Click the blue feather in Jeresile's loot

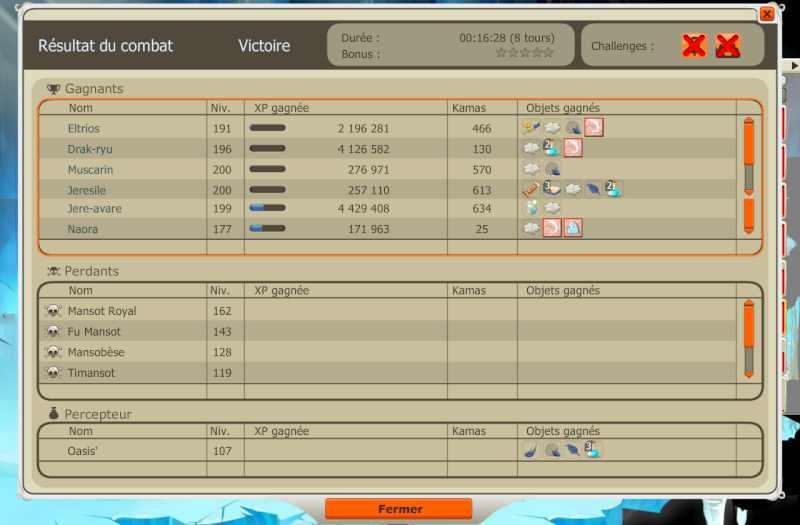click(593, 189)
